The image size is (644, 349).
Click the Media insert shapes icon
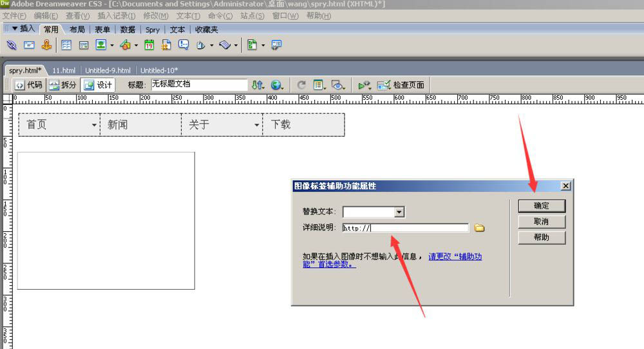pyautogui.click(x=126, y=45)
